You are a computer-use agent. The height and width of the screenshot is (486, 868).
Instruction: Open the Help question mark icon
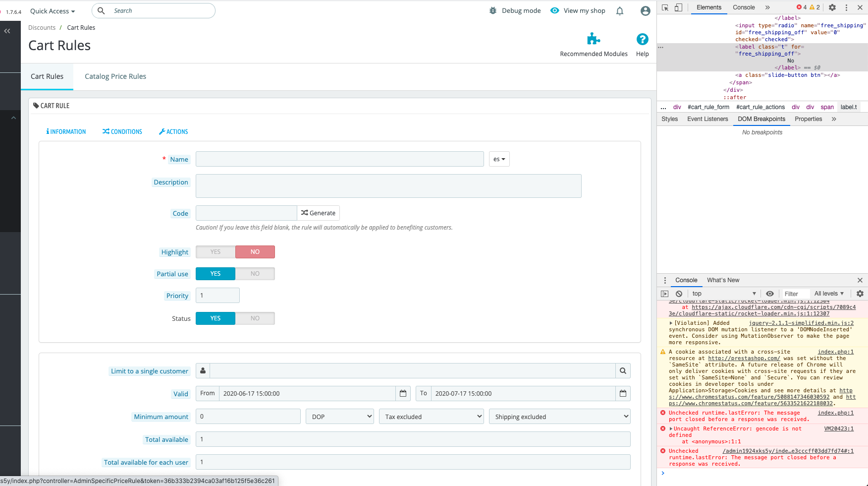click(x=643, y=39)
